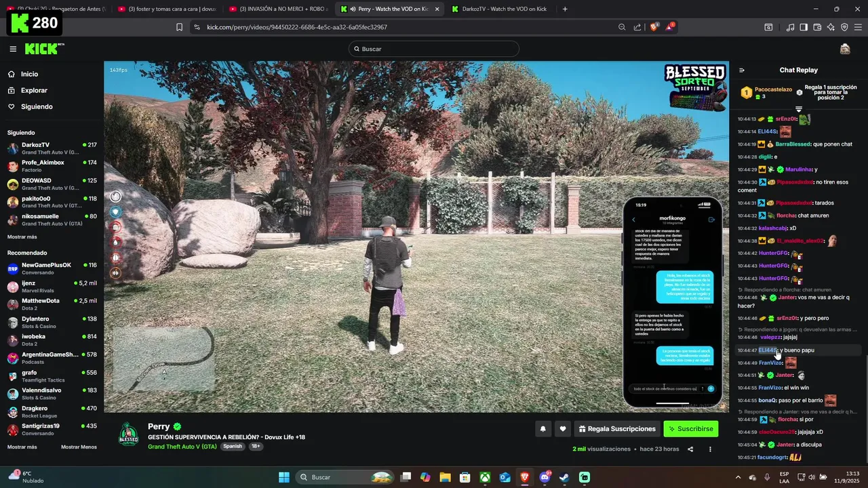Click the tab search icon in toolbar
The height and width of the screenshot is (488, 868).
768,27
